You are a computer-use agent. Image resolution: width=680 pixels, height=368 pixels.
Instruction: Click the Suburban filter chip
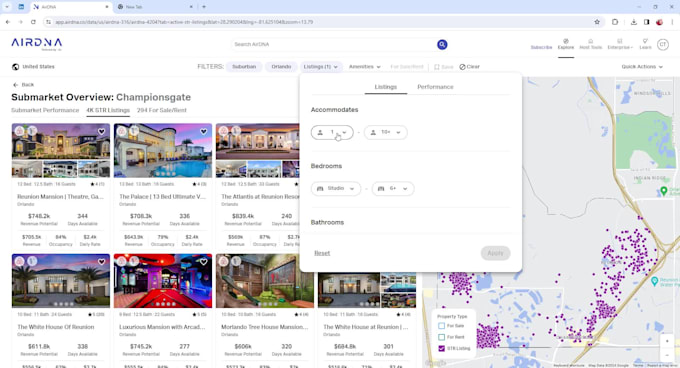(244, 67)
